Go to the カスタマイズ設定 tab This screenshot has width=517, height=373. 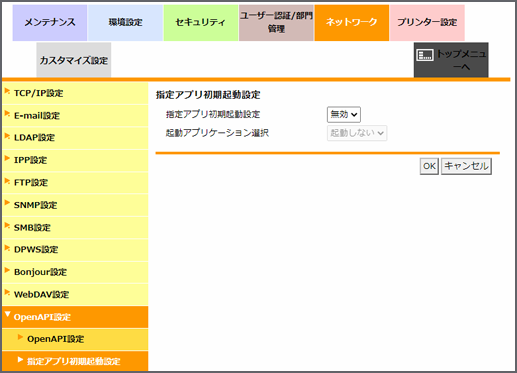pos(74,60)
